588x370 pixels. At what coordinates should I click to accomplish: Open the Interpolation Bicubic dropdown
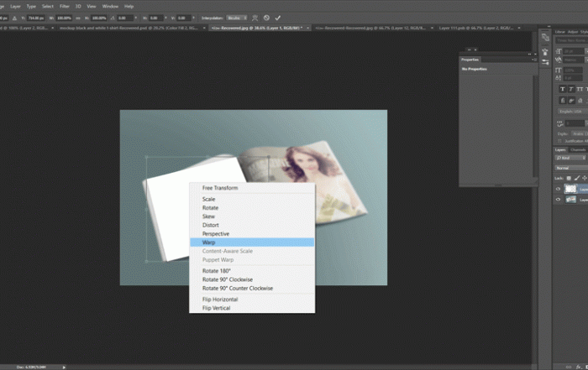pyautogui.click(x=237, y=18)
